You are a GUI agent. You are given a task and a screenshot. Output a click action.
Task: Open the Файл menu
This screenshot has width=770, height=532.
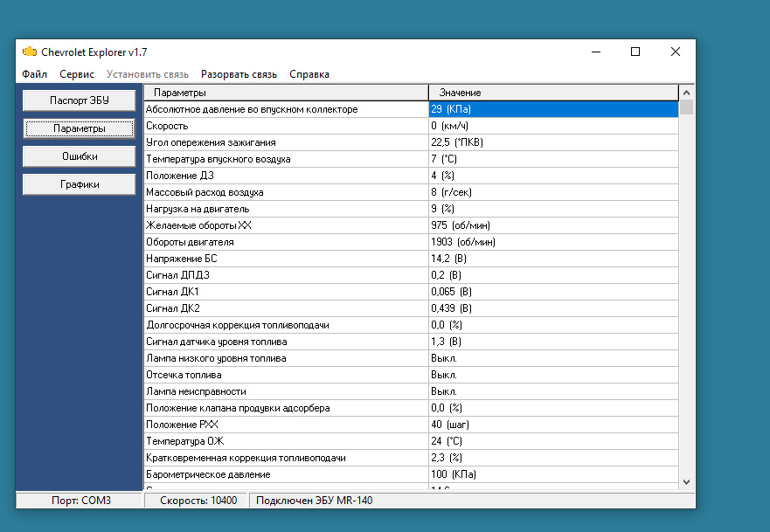(34, 74)
